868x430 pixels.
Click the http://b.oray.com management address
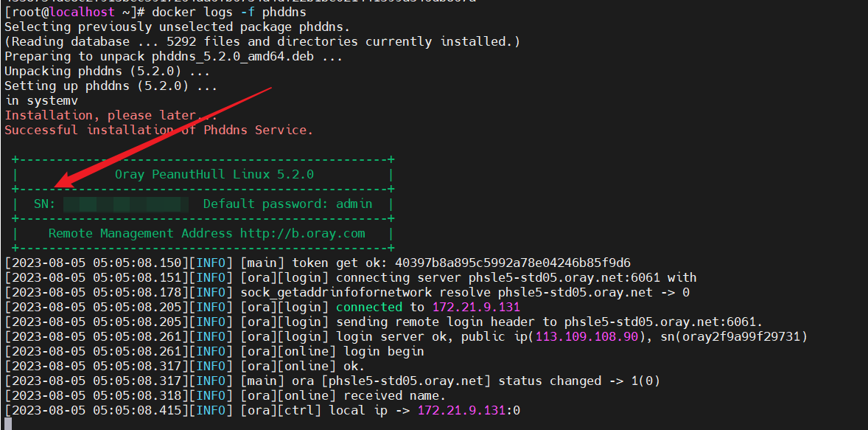[x=302, y=233]
